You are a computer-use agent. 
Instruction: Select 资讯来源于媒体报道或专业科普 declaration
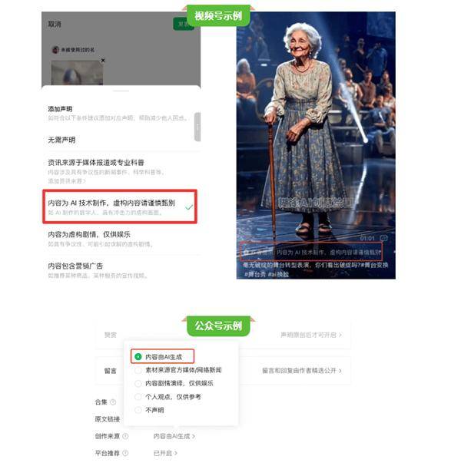tap(96, 163)
